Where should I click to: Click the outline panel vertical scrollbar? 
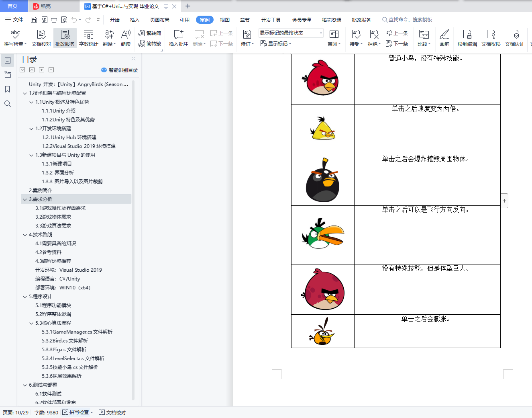(x=133, y=241)
